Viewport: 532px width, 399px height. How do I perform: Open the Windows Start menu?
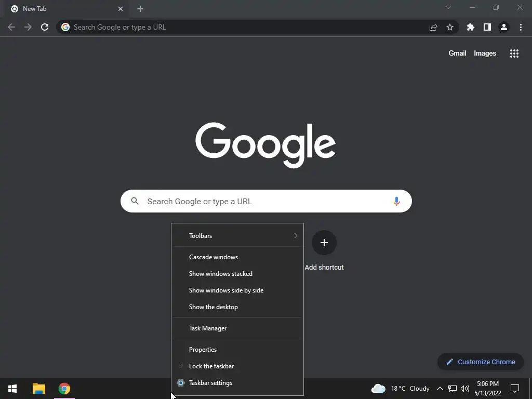(12, 389)
